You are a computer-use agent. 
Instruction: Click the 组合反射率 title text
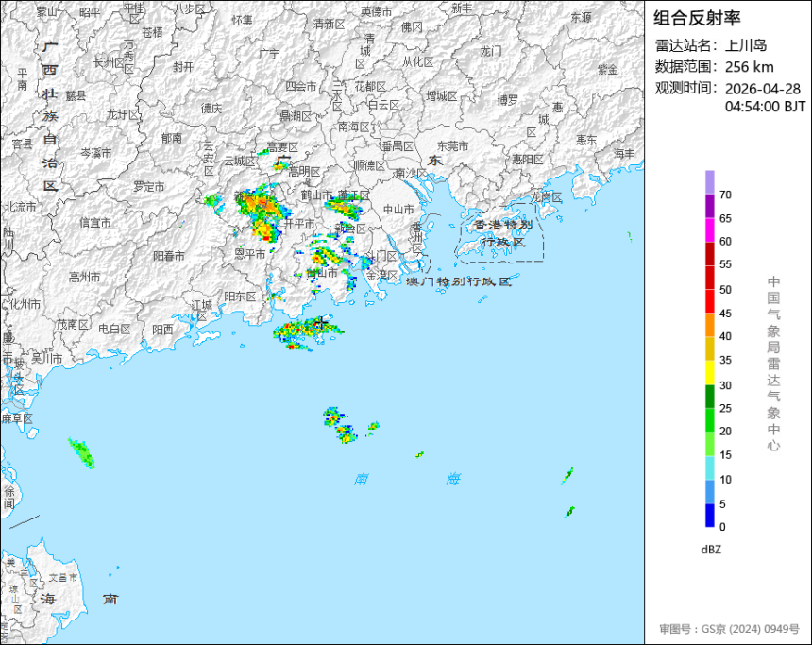click(697, 18)
